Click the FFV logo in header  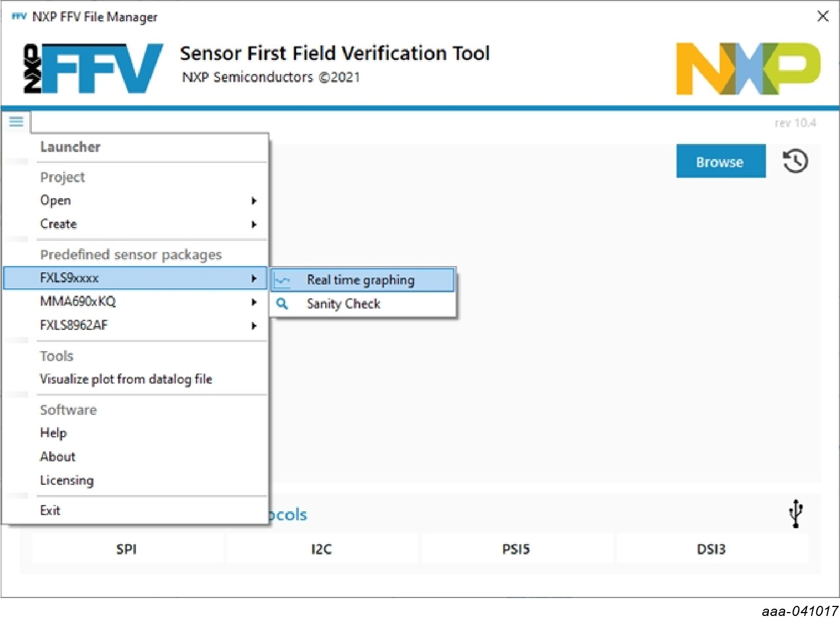(93, 68)
